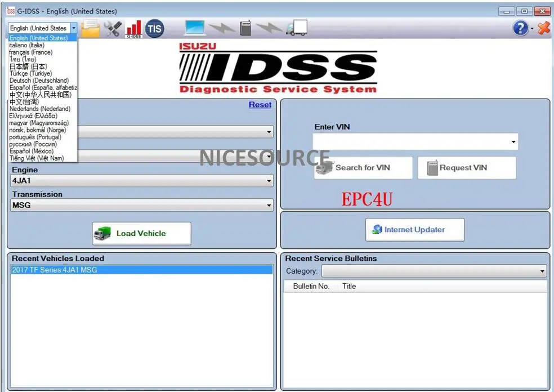Click the red G-IDSS bar chart icon
554x392 pixels.
point(133,28)
